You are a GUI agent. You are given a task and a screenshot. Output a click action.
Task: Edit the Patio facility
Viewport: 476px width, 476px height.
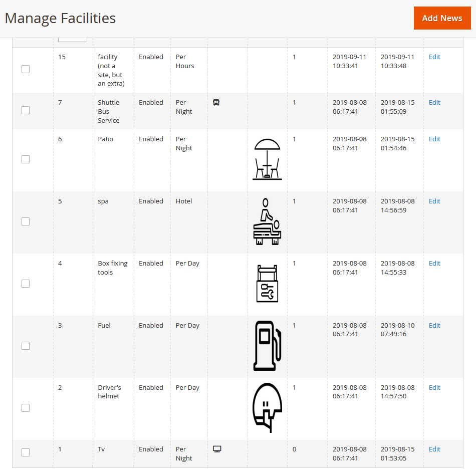[x=434, y=139]
